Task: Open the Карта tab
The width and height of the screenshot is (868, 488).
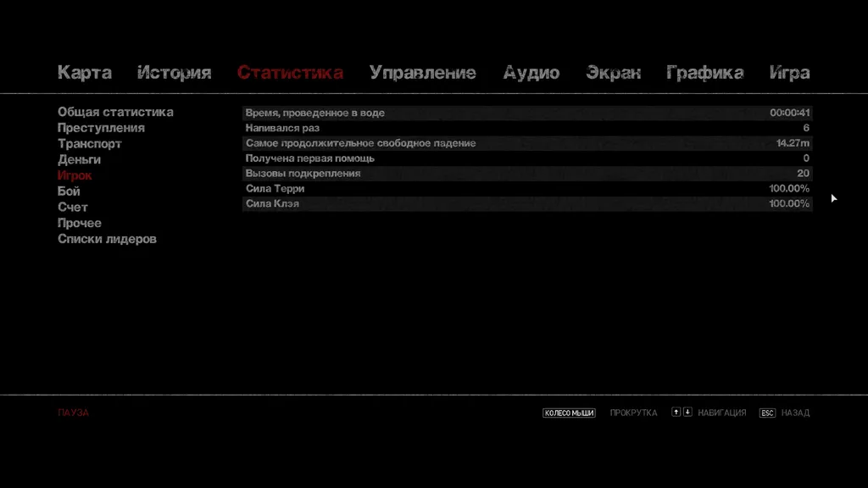Action: click(84, 73)
